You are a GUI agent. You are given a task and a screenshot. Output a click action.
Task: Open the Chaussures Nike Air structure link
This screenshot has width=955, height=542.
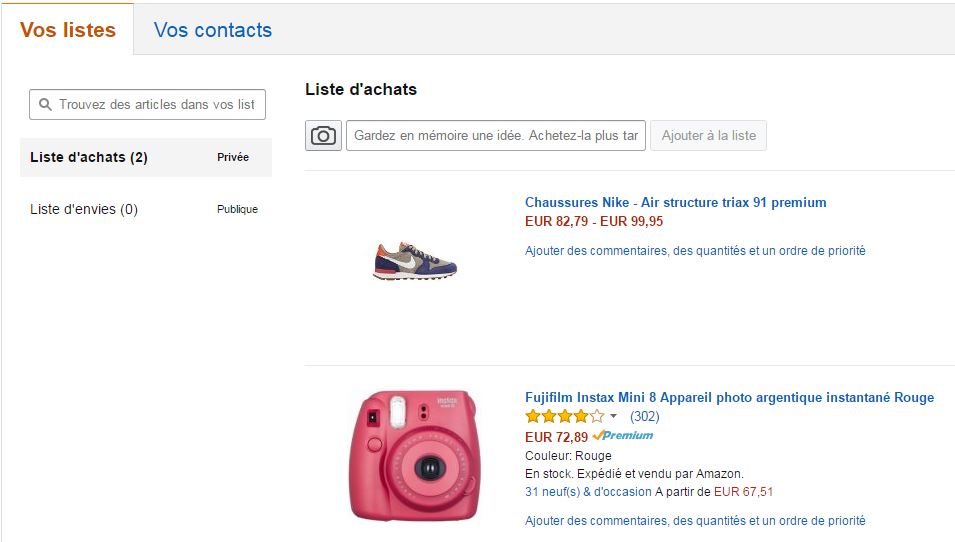(675, 202)
